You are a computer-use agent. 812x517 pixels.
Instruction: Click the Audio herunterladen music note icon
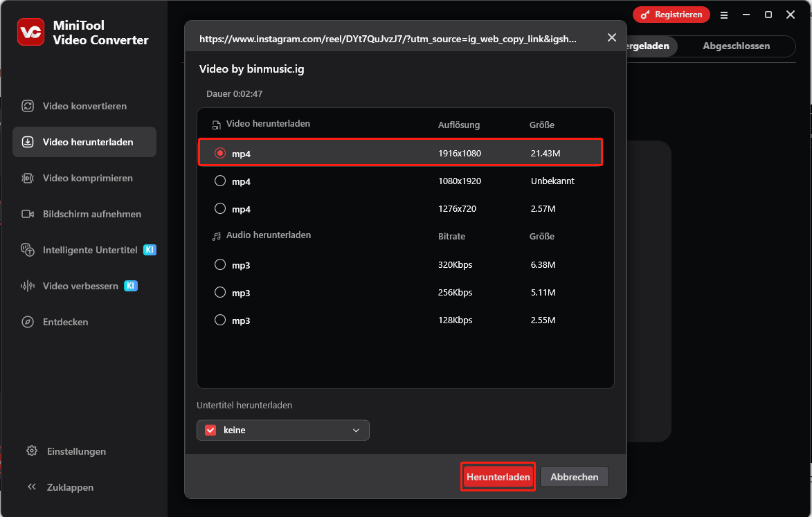pyautogui.click(x=216, y=236)
